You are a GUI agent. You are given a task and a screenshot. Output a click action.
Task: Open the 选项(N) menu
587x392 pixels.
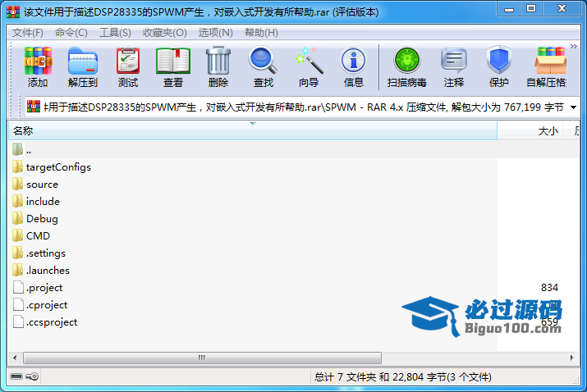coord(216,33)
